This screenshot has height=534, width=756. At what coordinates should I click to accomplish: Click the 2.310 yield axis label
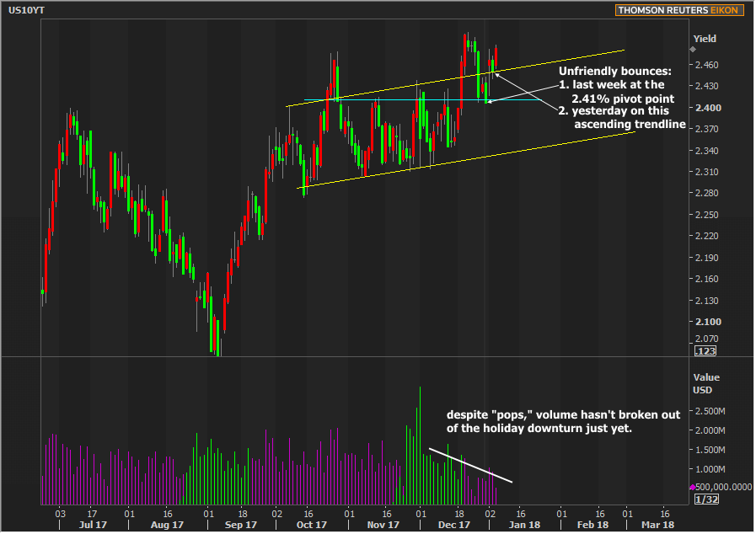pyautogui.click(x=706, y=172)
